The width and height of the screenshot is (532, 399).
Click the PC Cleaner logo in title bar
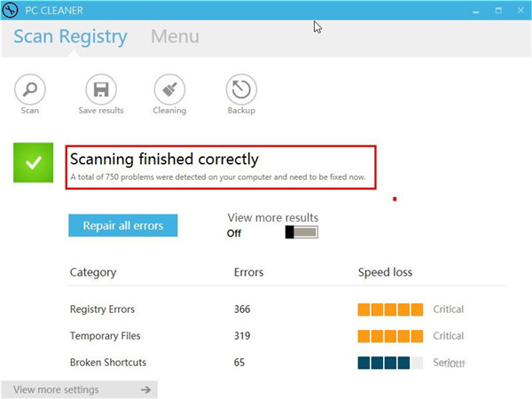point(12,10)
